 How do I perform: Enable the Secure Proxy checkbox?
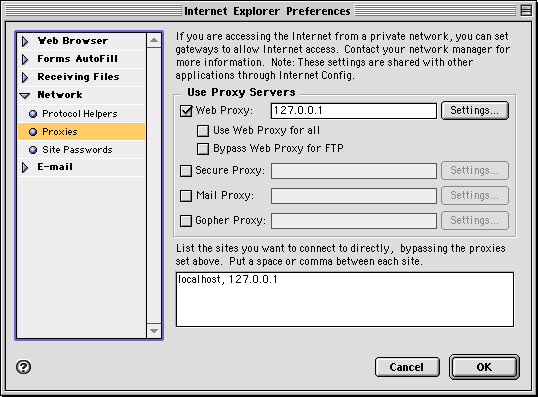186,171
